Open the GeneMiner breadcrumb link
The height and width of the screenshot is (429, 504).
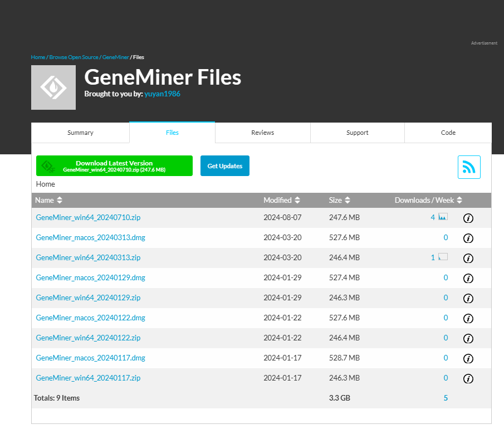pyautogui.click(x=115, y=57)
